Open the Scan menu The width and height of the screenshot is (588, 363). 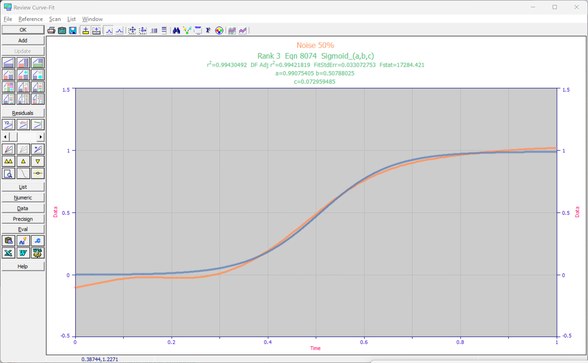click(x=55, y=19)
